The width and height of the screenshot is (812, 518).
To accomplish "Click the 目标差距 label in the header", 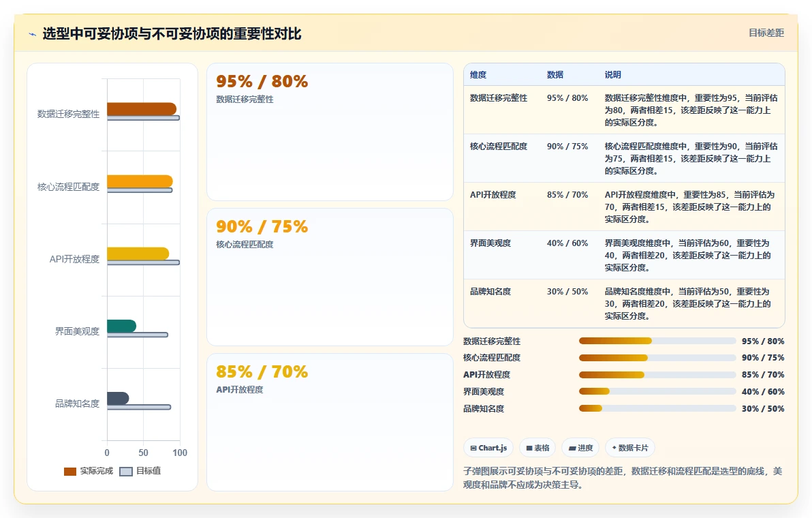I will (766, 33).
